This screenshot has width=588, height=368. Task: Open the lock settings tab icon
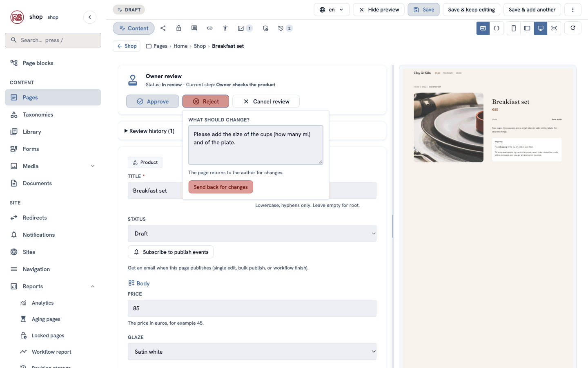(x=178, y=28)
